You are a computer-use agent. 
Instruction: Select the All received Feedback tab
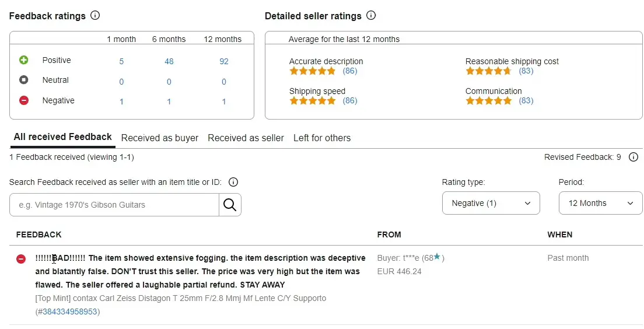click(x=62, y=137)
